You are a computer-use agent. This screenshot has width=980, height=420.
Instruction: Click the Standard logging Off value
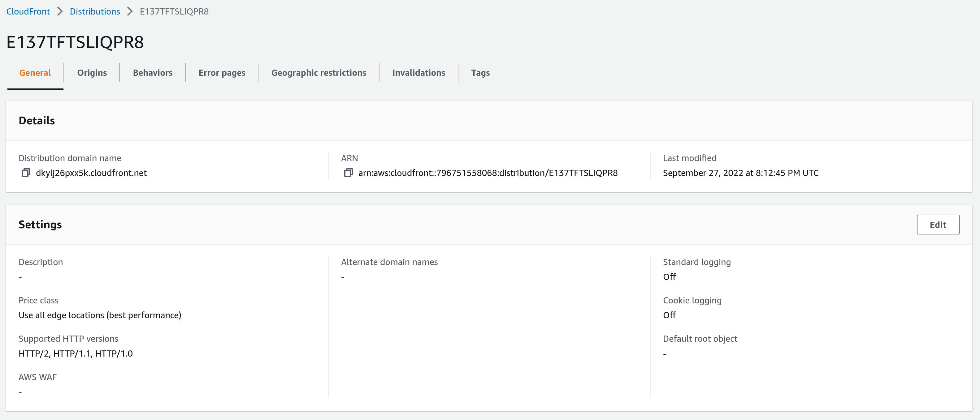pos(669,277)
